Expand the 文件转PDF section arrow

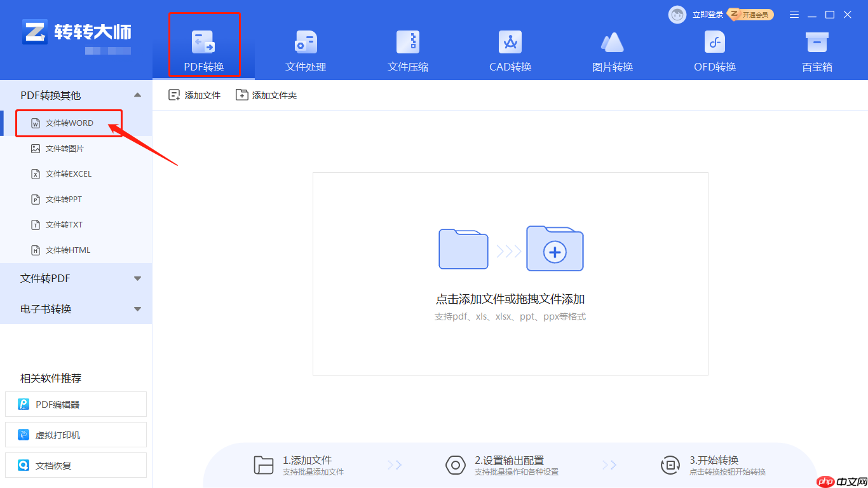coord(137,278)
